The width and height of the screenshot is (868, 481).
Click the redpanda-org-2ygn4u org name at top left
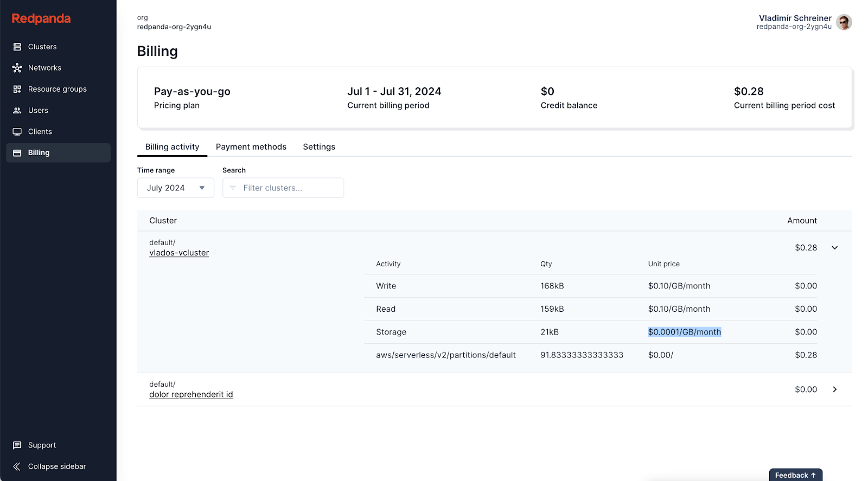click(174, 27)
